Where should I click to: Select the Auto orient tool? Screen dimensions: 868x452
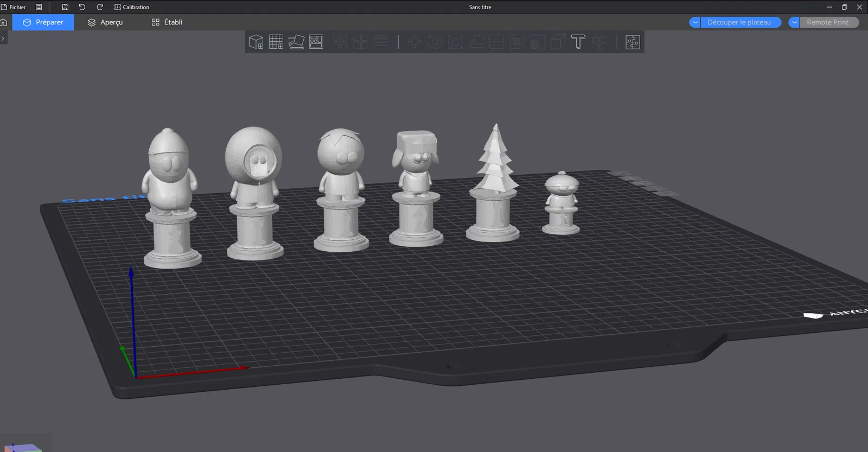pos(296,42)
